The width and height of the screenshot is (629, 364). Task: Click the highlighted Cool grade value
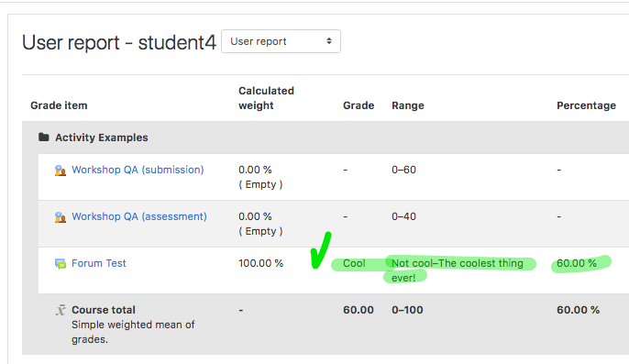(354, 263)
